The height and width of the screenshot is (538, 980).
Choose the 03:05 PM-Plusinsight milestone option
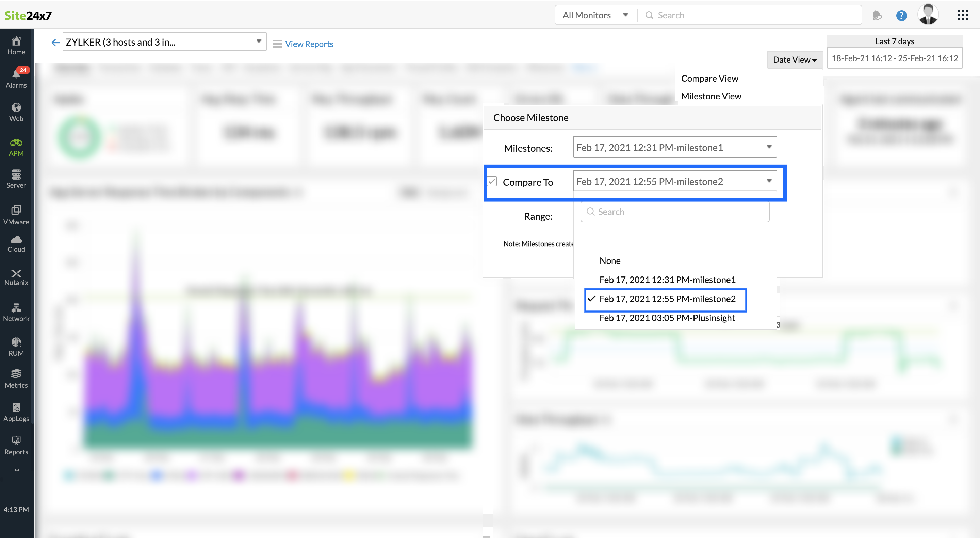point(667,318)
